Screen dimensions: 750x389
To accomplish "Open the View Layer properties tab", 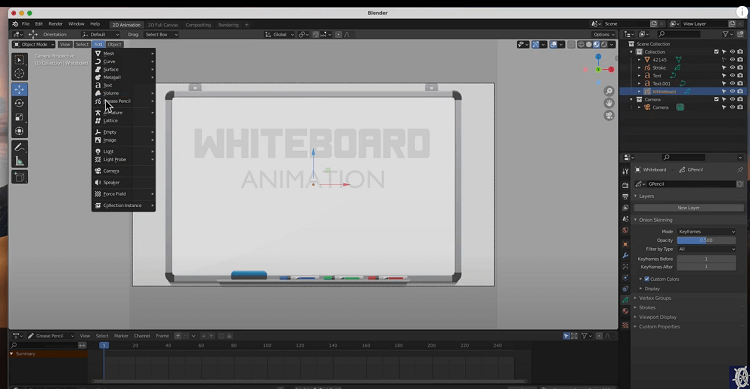I will click(x=625, y=208).
